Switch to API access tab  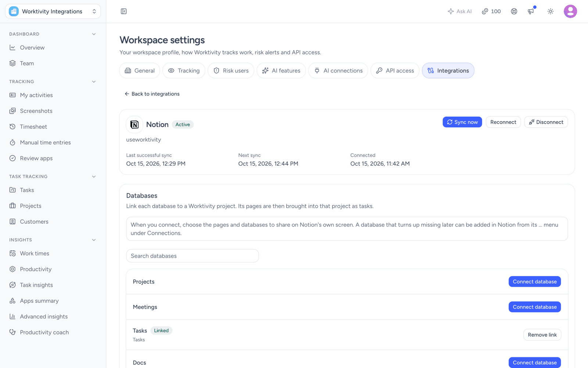[x=395, y=71]
